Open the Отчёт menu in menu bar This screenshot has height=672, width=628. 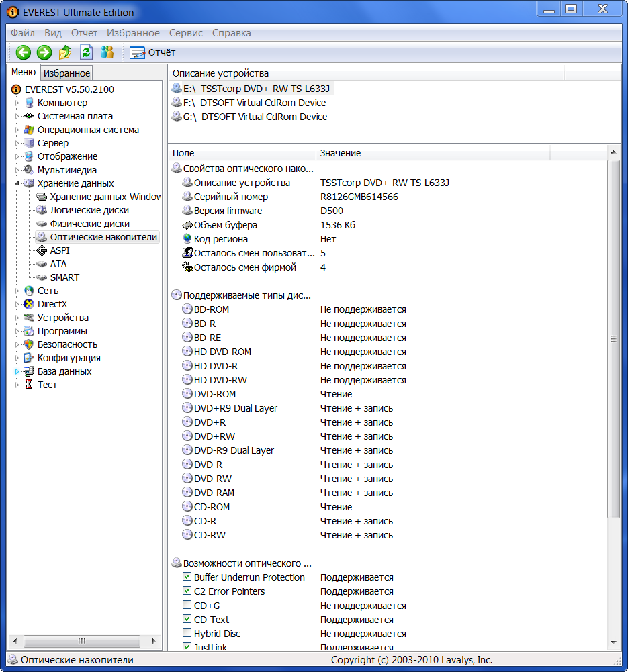[x=84, y=33]
